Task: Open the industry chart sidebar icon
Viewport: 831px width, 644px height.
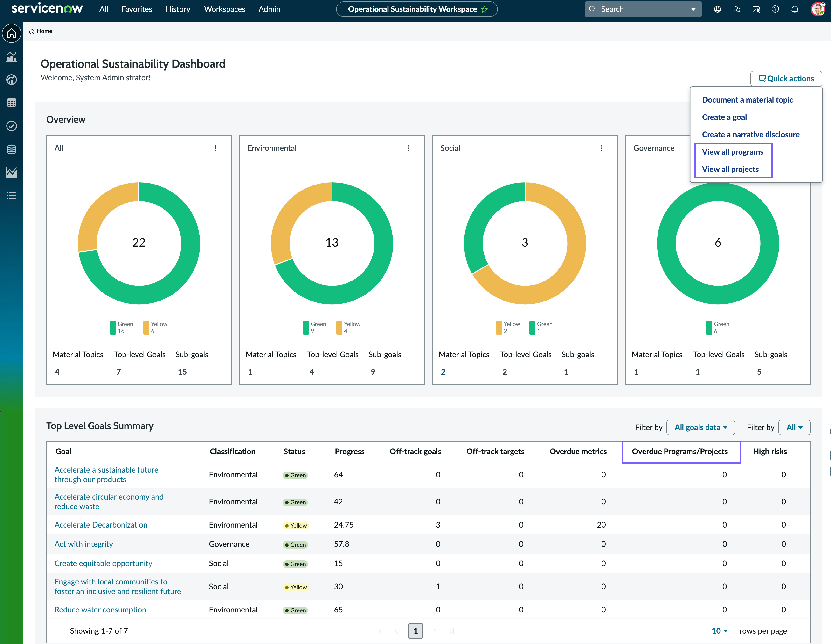Action: point(11,57)
